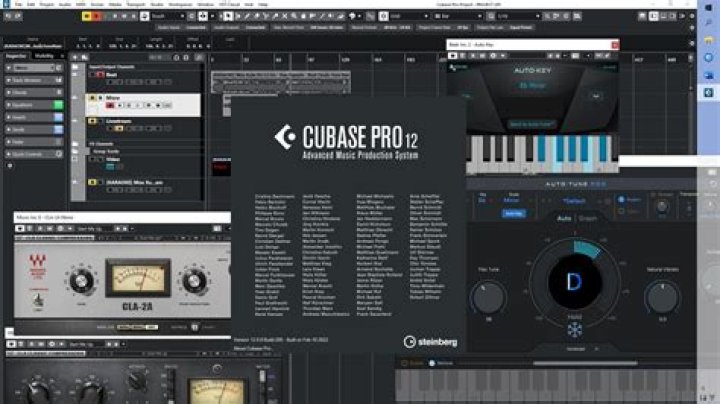Viewport: 720px width, 404px height.
Task: Open the 1/16 quantize preset dropdown
Action: [x=519, y=16]
